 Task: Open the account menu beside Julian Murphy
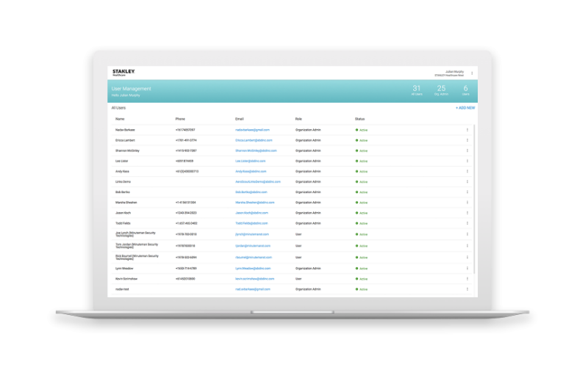click(x=472, y=73)
